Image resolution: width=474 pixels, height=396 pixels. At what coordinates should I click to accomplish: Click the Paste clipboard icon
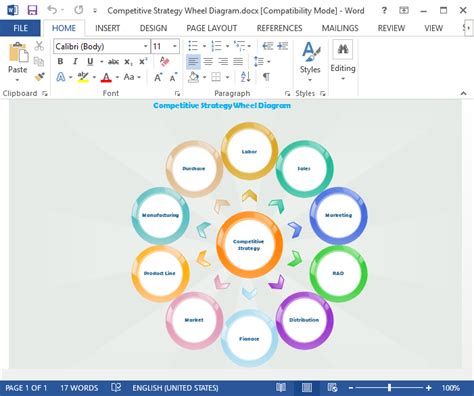(18, 52)
